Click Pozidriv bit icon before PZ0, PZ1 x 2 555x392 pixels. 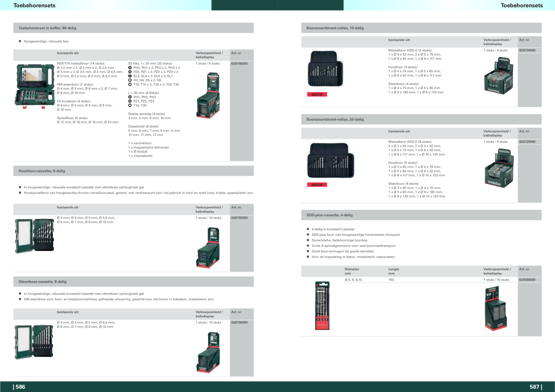click(x=130, y=72)
